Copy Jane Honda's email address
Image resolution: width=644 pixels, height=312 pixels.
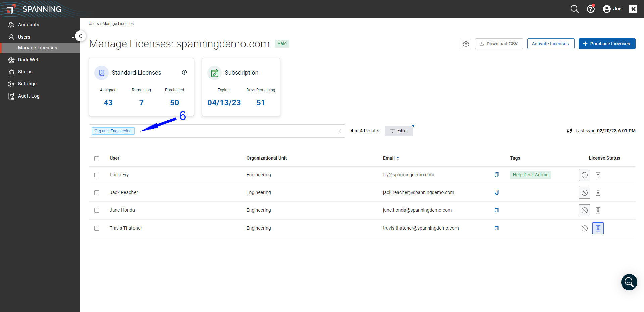click(497, 210)
